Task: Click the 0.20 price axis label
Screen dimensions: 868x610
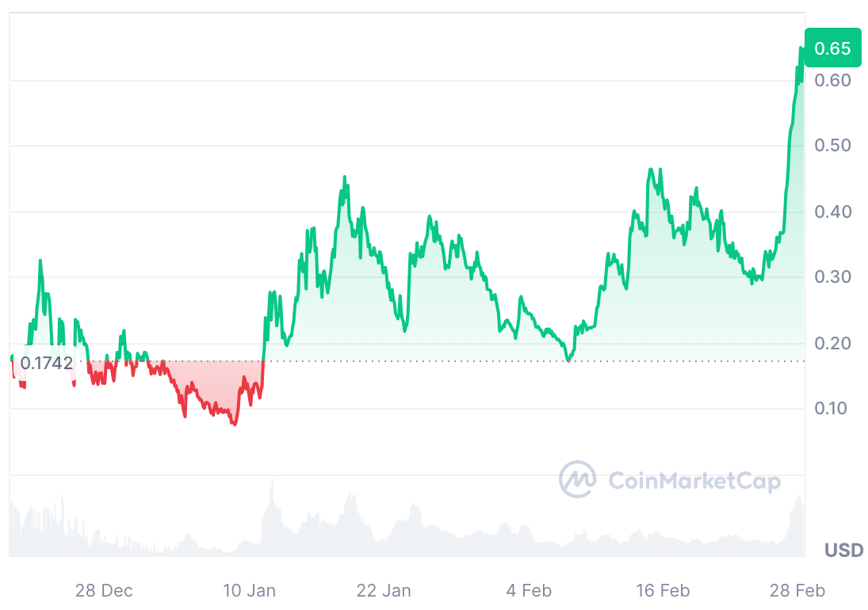Action: 832,343
